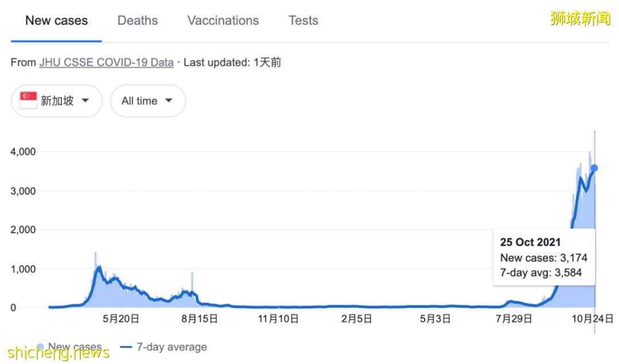Click the 7-day average line legend icon
619x364 pixels.
click(127, 346)
